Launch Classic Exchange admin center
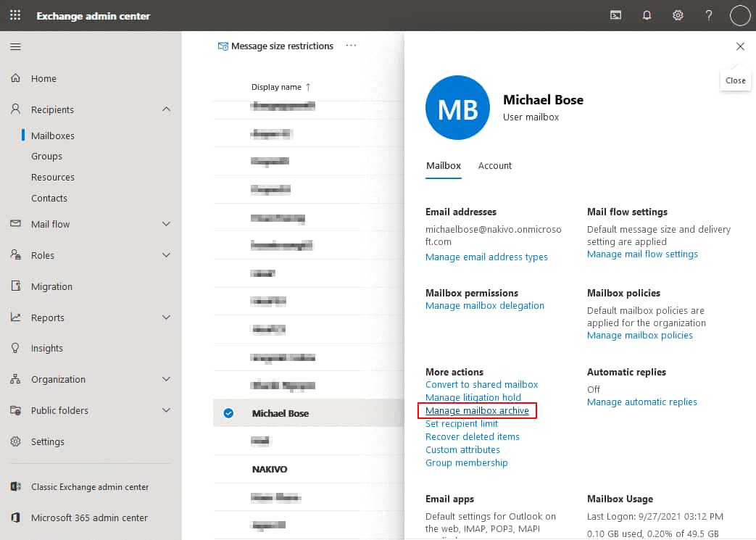The height and width of the screenshot is (540, 756). click(89, 486)
